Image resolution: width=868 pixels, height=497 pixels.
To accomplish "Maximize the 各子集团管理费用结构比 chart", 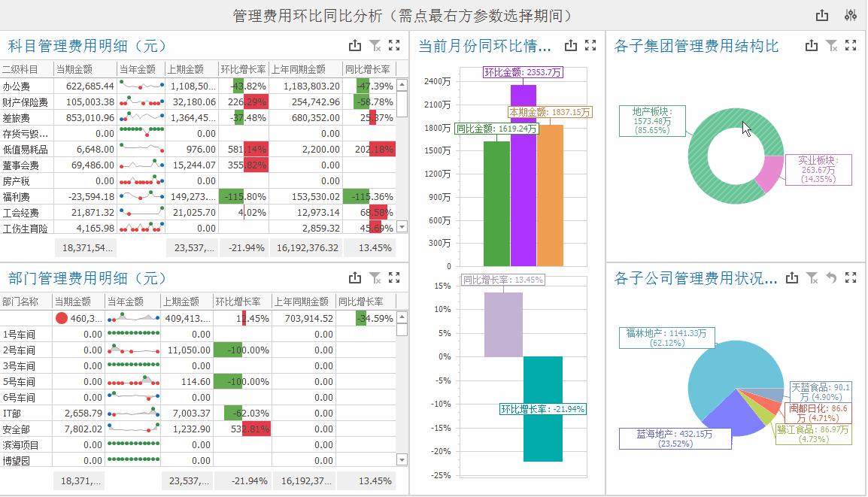I will pyautogui.click(x=851, y=45).
